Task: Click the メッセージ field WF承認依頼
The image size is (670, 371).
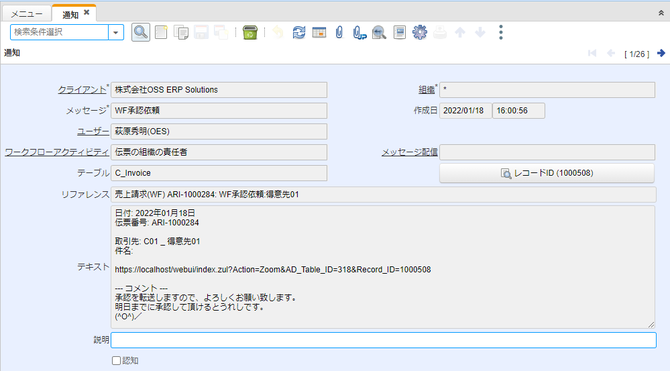Action: click(219, 111)
